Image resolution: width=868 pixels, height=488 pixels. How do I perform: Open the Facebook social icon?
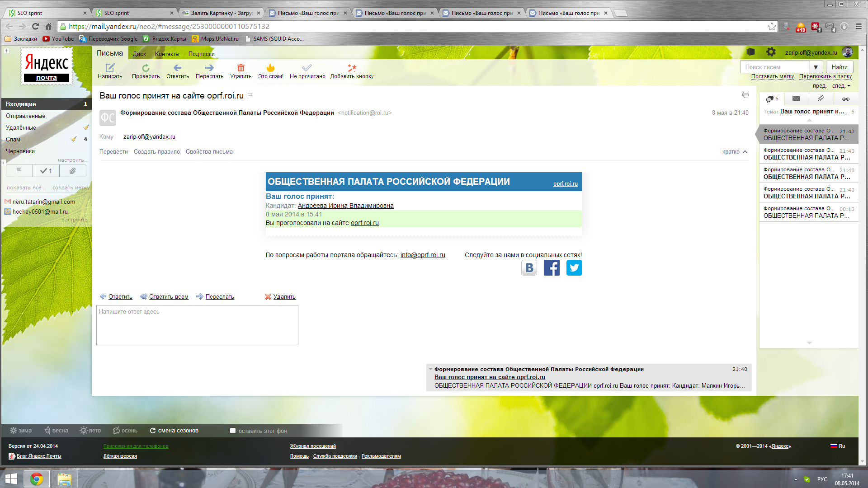click(x=552, y=268)
